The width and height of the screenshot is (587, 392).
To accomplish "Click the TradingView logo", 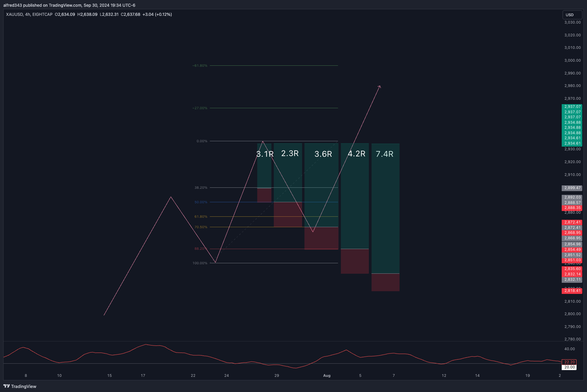I will point(20,386).
